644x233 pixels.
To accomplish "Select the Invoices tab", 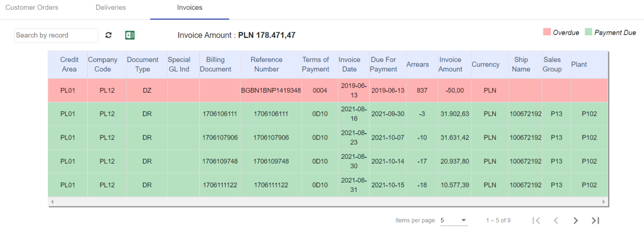I will 190,7.
